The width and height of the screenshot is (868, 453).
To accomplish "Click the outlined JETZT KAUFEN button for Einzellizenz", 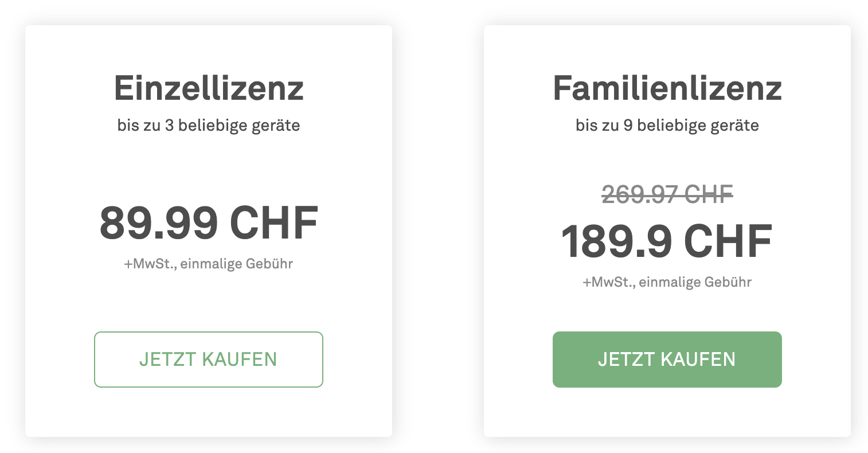I will pyautogui.click(x=208, y=360).
